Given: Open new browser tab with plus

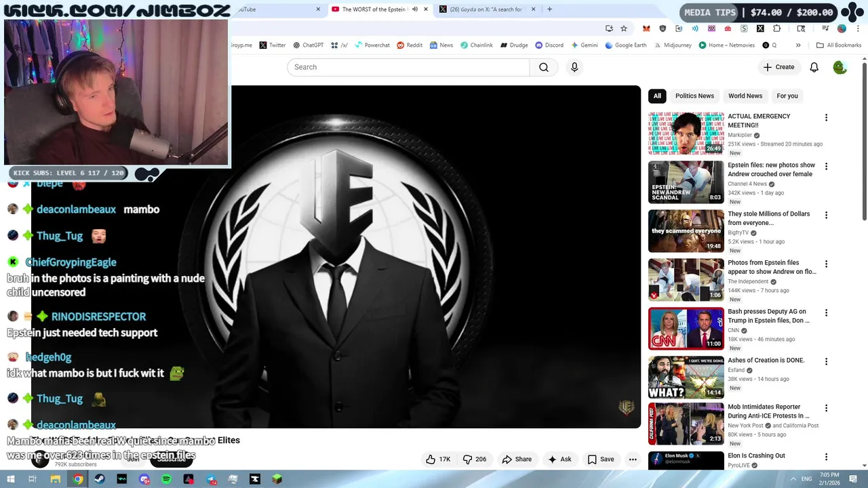Looking at the screenshot, I should (x=549, y=9).
